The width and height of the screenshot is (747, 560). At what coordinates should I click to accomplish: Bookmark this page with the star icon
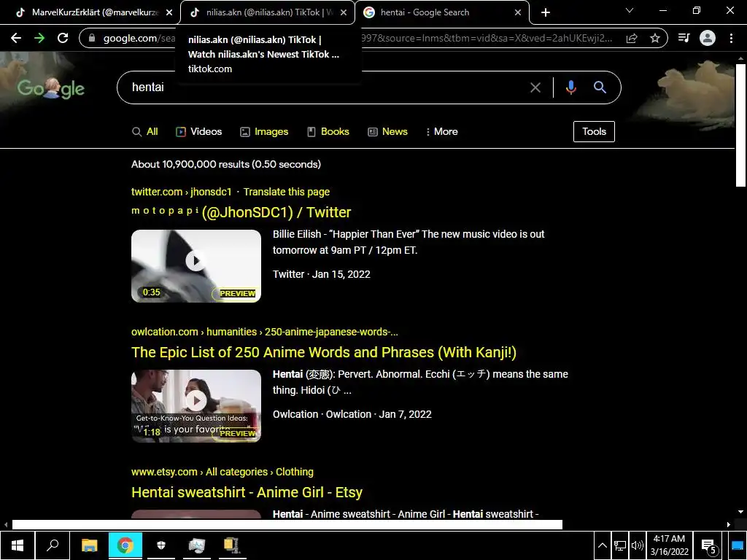(655, 38)
